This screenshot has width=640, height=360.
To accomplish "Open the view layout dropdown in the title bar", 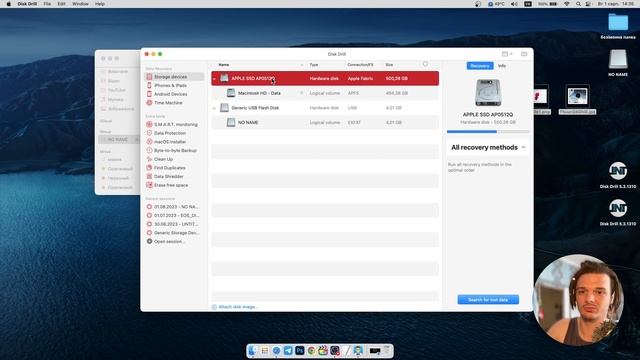I will pos(507,54).
